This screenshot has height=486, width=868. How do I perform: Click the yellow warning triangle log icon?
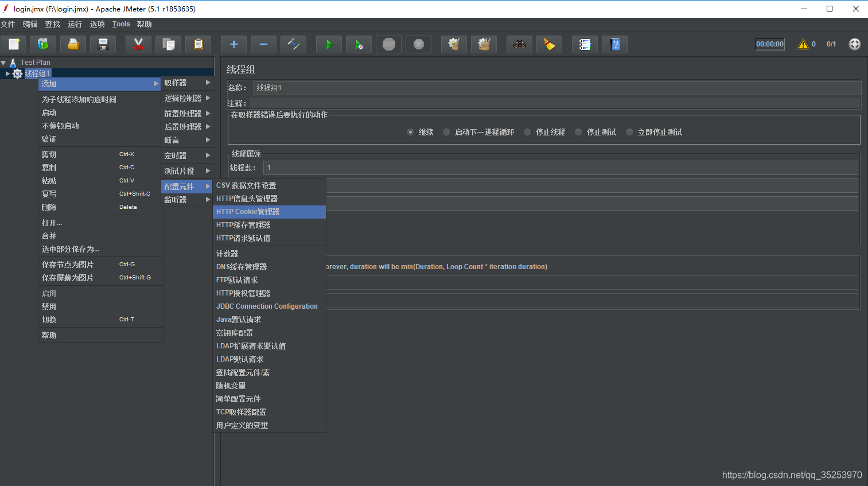click(803, 44)
